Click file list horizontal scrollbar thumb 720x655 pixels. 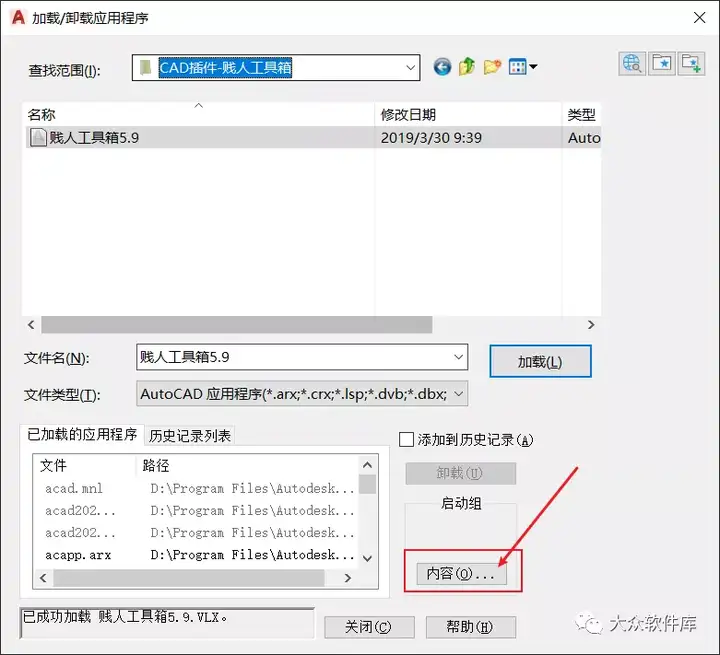pos(236,325)
